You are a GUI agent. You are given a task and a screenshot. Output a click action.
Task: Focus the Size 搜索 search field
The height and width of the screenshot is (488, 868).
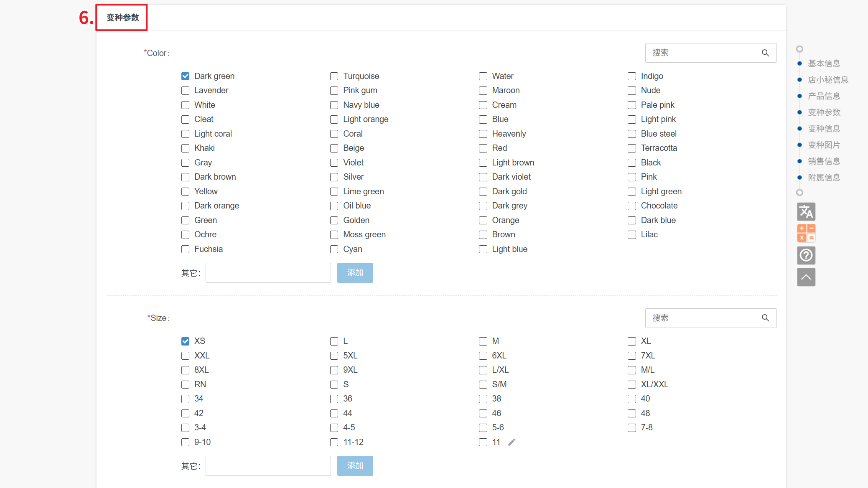[704, 318]
